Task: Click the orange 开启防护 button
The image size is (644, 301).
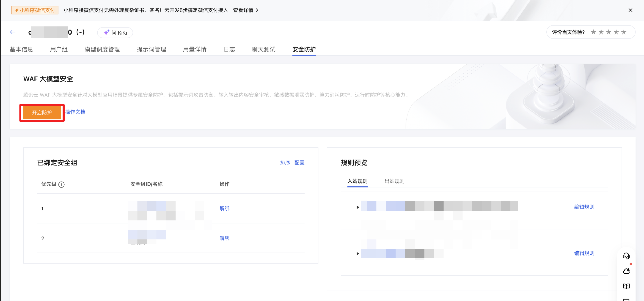Action: [42, 112]
